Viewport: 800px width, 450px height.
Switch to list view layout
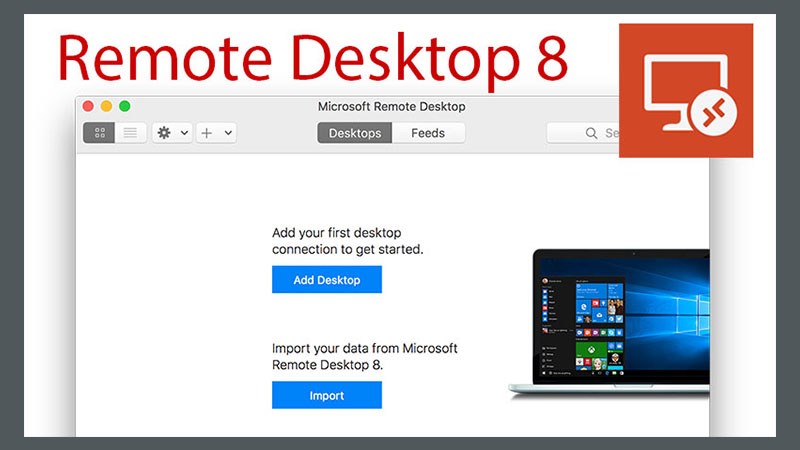coord(131,133)
